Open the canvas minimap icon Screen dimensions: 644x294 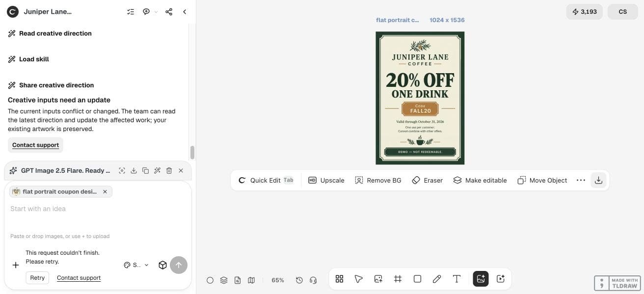[x=251, y=280]
